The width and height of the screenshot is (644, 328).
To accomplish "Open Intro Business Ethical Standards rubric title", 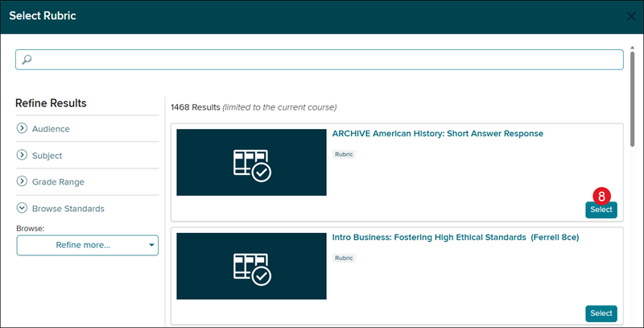I will pyautogui.click(x=456, y=238).
